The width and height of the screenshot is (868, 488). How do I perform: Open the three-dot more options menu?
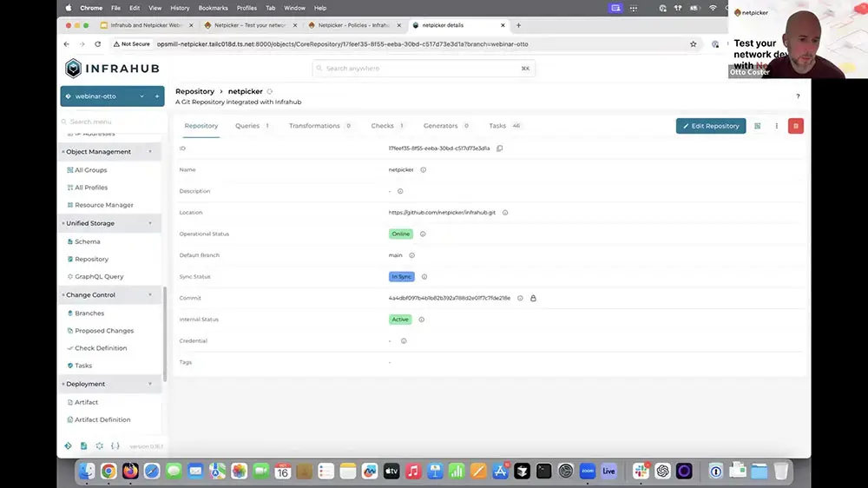(x=776, y=126)
